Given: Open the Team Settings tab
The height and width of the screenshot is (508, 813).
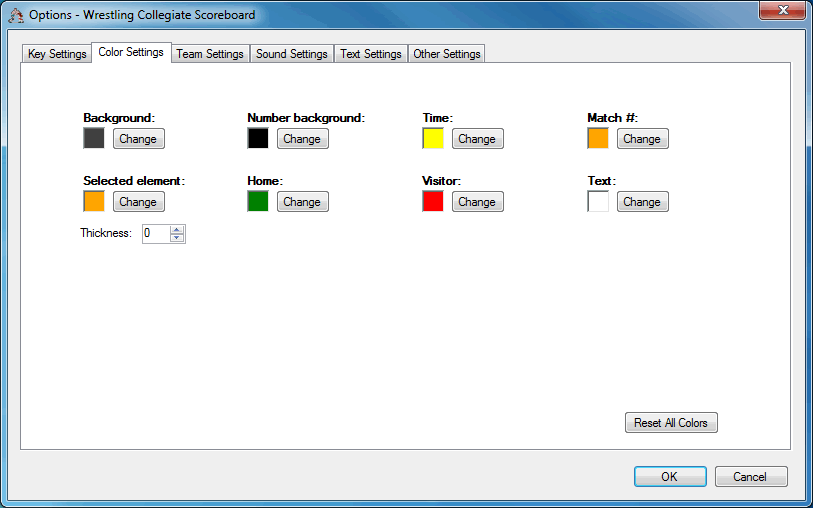Looking at the screenshot, I should click(x=210, y=54).
